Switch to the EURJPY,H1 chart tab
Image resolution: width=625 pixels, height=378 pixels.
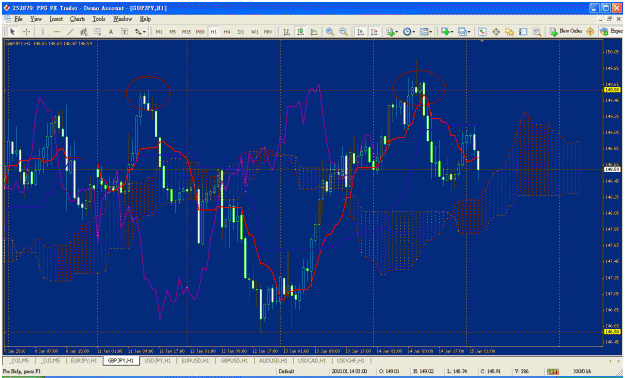point(83,361)
